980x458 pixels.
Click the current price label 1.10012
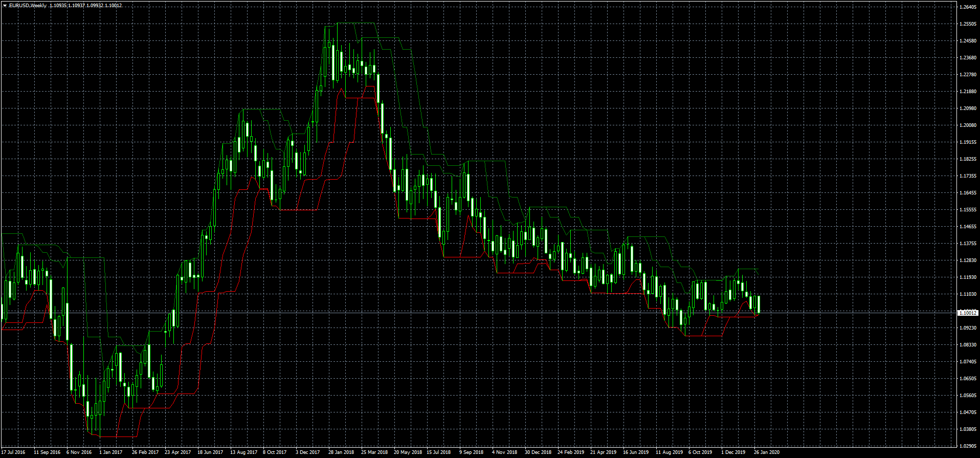point(968,313)
